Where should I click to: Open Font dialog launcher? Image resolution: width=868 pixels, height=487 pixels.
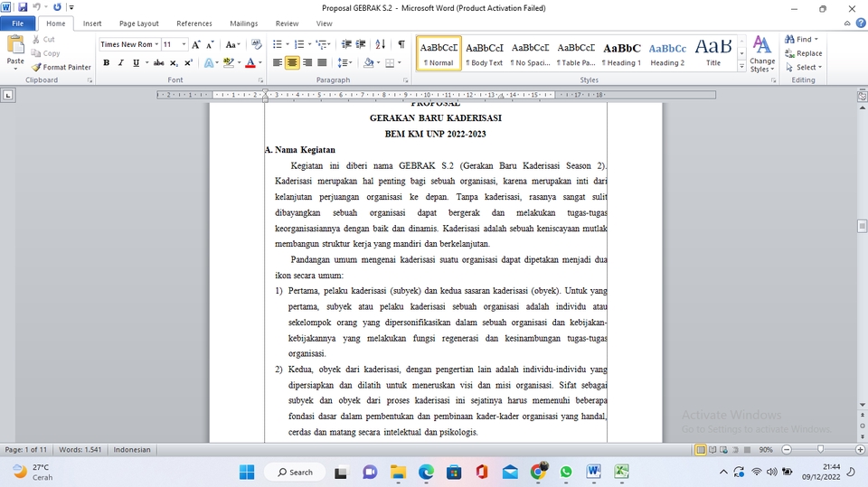pos(260,80)
